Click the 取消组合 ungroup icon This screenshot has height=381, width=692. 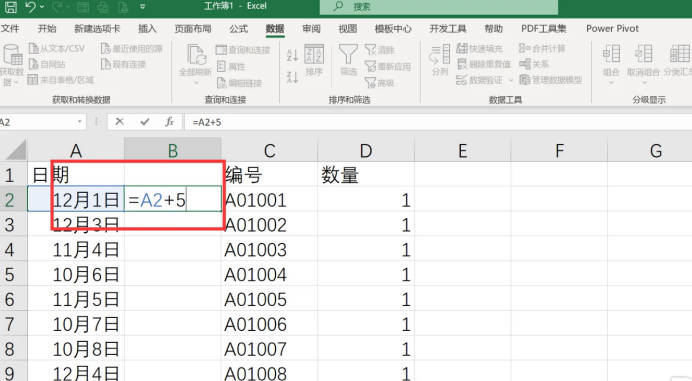coord(643,54)
